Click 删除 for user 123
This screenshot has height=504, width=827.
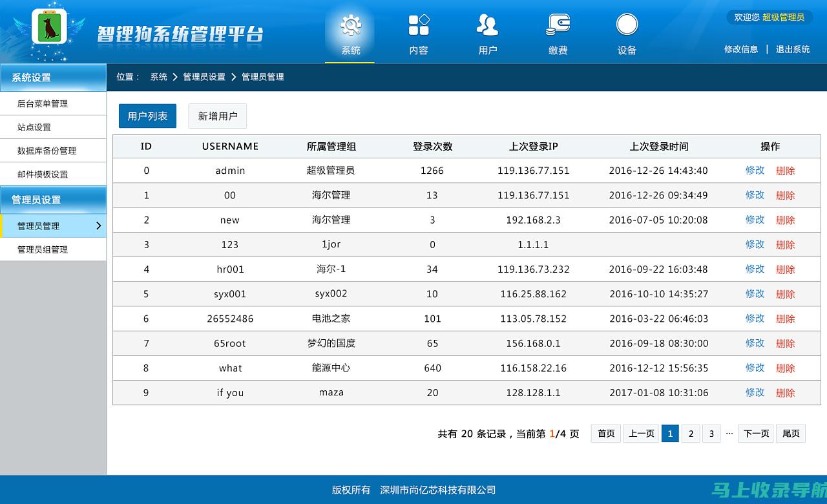(785, 244)
